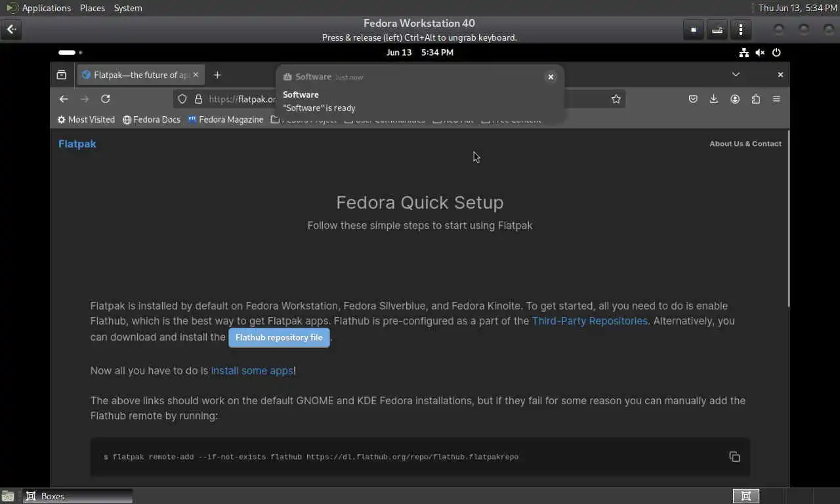Select Boxes in the bottom taskbar
The height and width of the screenshot is (504, 840).
click(x=78, y=496)
